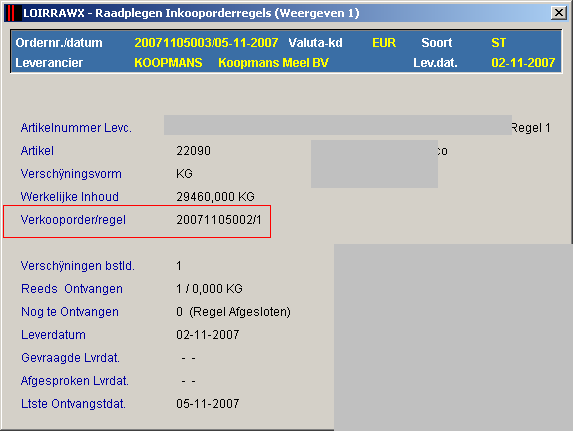
Task: Click the Afgesproken Lvrdat. empty date field
Action: point(189,381)
